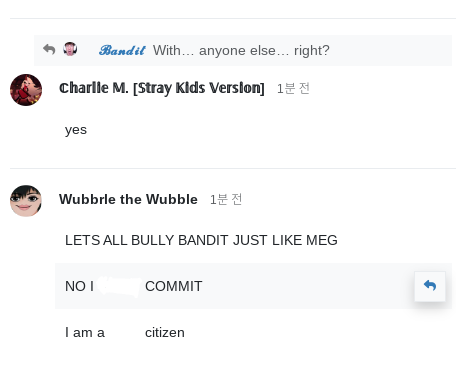Open the small Bandit avatar in quote
This screenshot has height=377, width=456.
70,49
